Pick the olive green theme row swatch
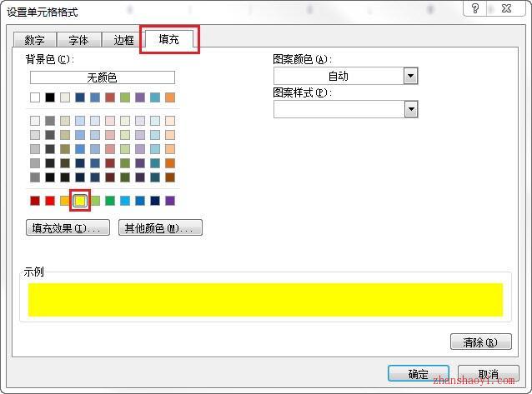 pos(125,97)
